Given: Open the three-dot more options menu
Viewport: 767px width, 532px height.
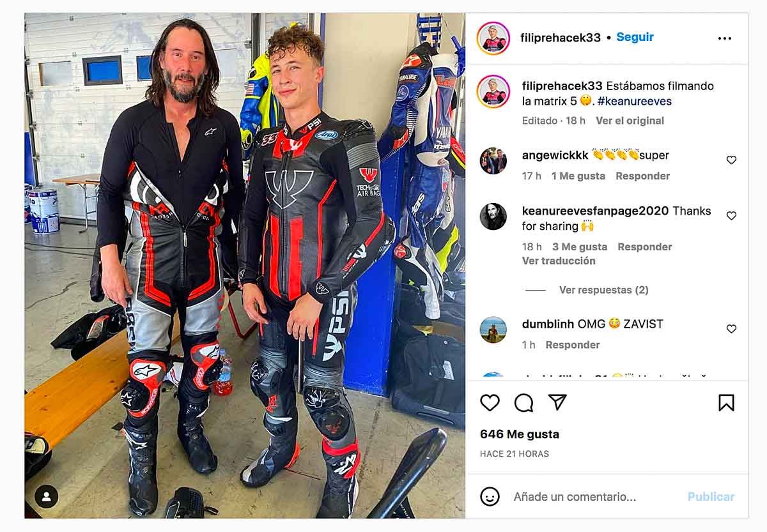Looking at the screenshot, I should (x=724, y=38).
